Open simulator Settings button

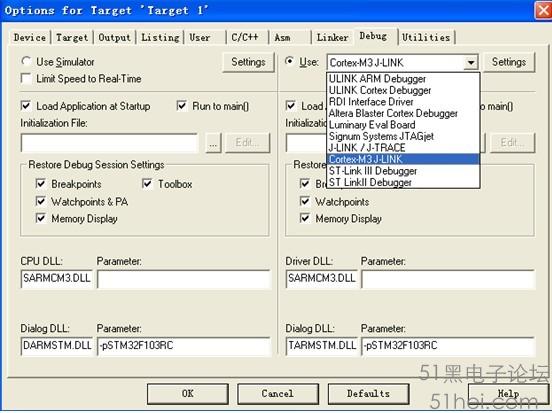tap(249, 62)
